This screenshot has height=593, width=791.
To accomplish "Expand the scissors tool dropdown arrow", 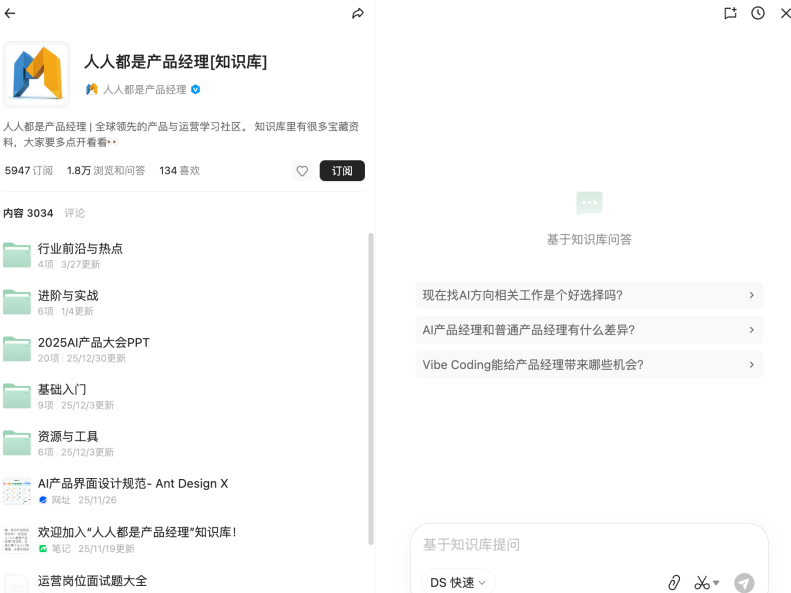I will point(716,582).
